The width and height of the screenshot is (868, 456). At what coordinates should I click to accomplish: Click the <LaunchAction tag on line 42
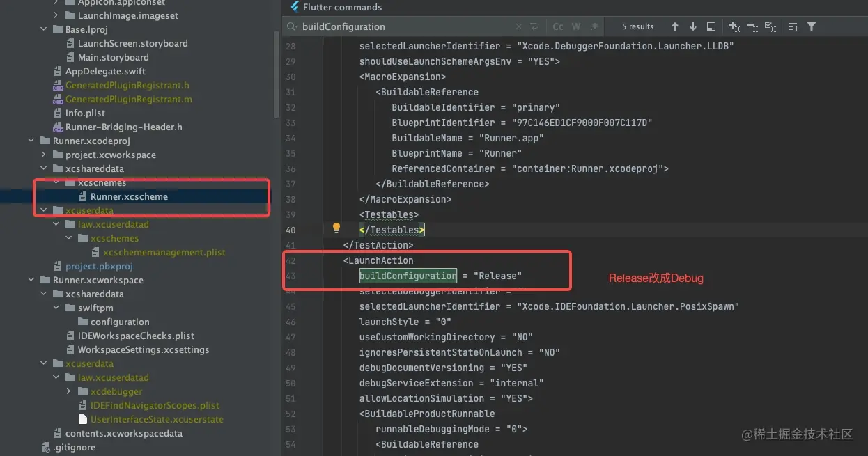[378, 260]
